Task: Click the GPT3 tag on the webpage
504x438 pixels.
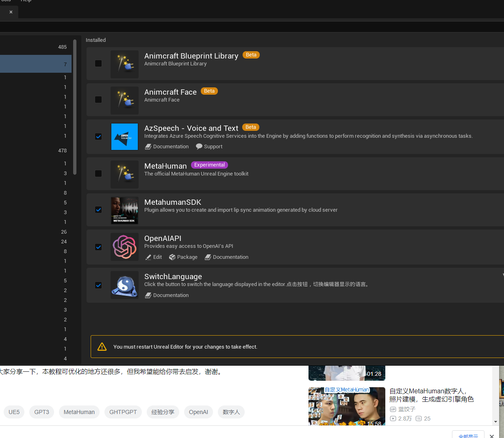Action: coord(41,412)
